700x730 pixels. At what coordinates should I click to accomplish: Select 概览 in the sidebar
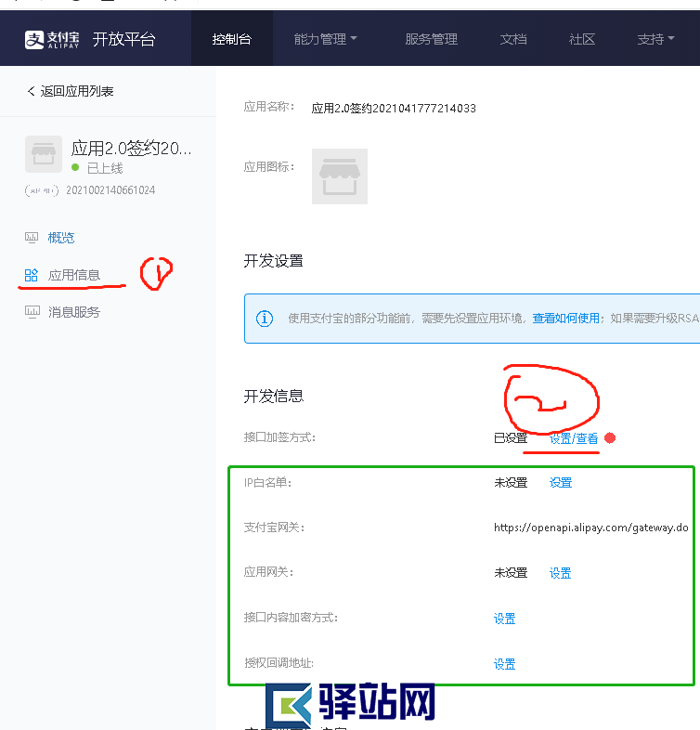61,238
